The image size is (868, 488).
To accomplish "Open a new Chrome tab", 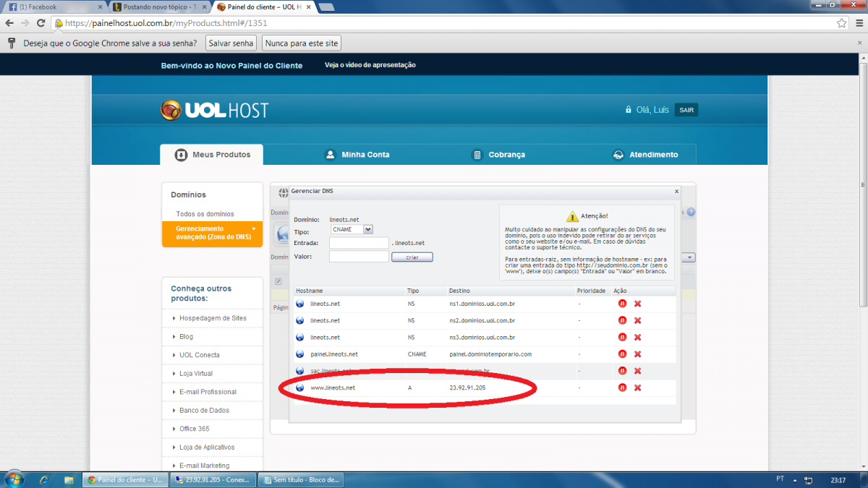I will tap(326, 7).
